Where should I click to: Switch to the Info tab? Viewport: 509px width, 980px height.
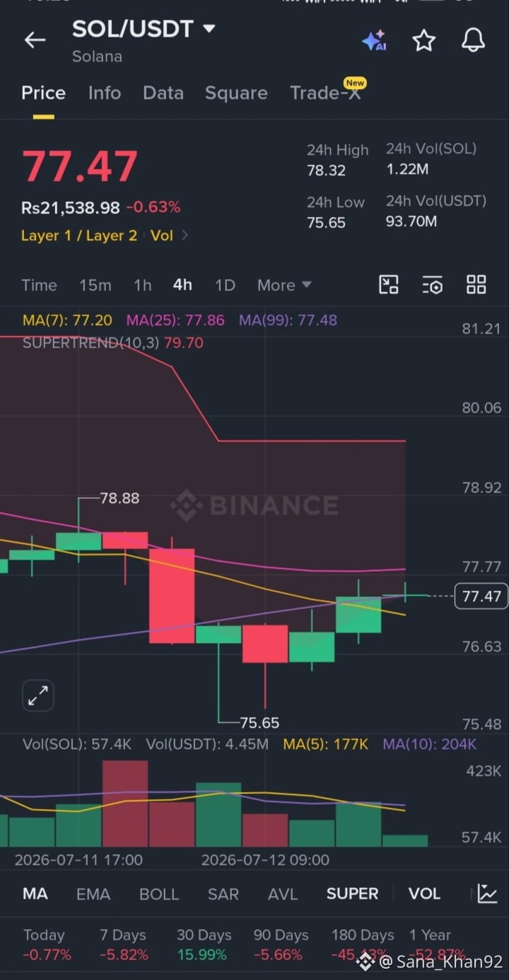coord(104,93)
